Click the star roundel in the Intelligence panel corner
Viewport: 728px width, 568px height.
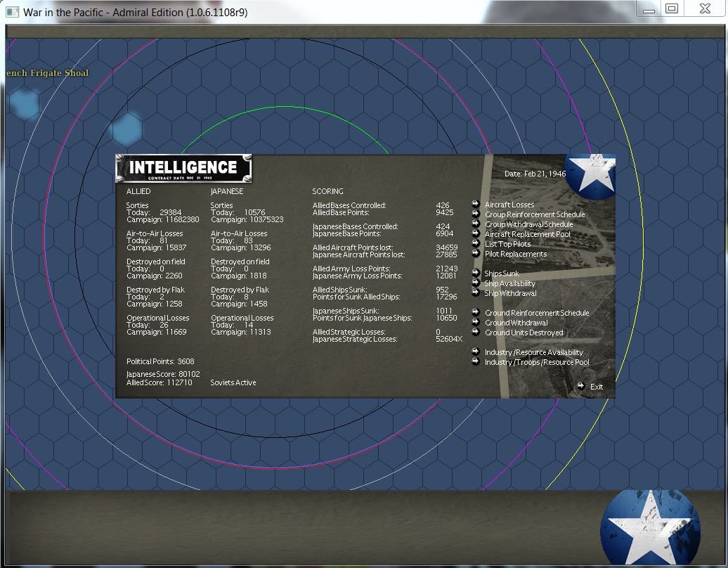tap(590, 176)
